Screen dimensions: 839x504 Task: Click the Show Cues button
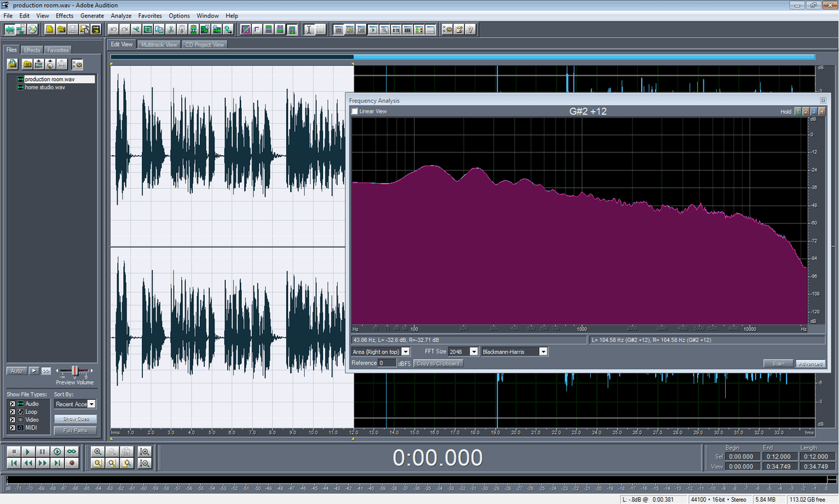point(76,419)
